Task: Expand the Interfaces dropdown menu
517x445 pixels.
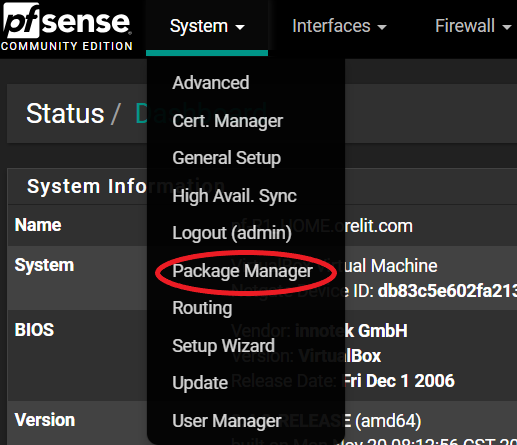Action: click(339, 26)
